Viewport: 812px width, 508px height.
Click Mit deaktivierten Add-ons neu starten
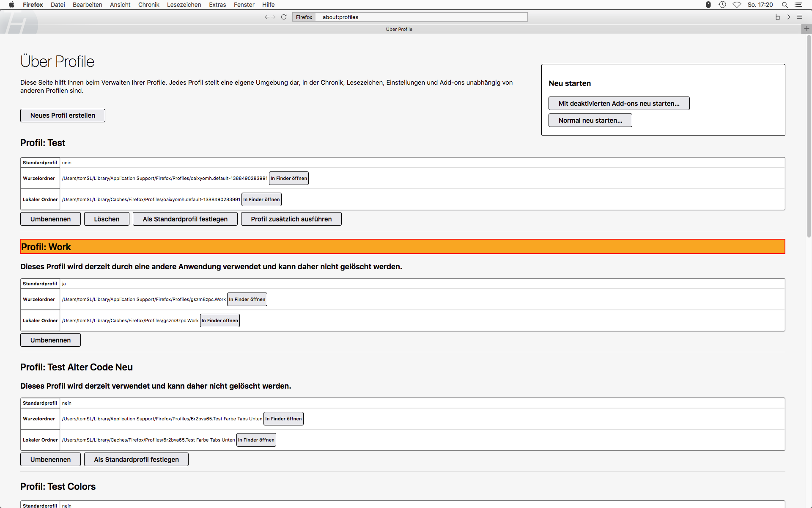pos(619,104)
